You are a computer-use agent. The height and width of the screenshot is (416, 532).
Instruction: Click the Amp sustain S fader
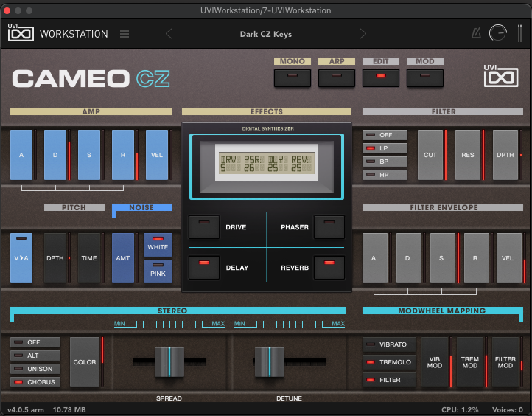(x=89, y=155)
